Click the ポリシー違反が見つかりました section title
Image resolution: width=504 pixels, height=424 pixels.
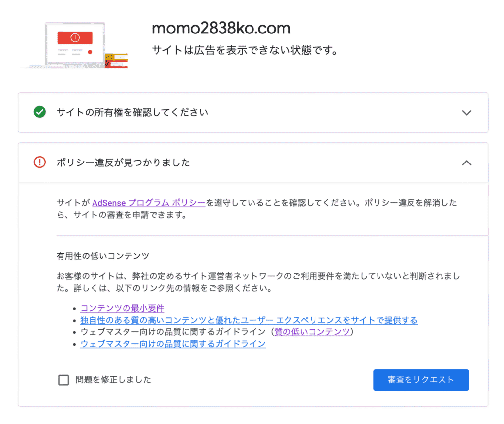point(123,163)
